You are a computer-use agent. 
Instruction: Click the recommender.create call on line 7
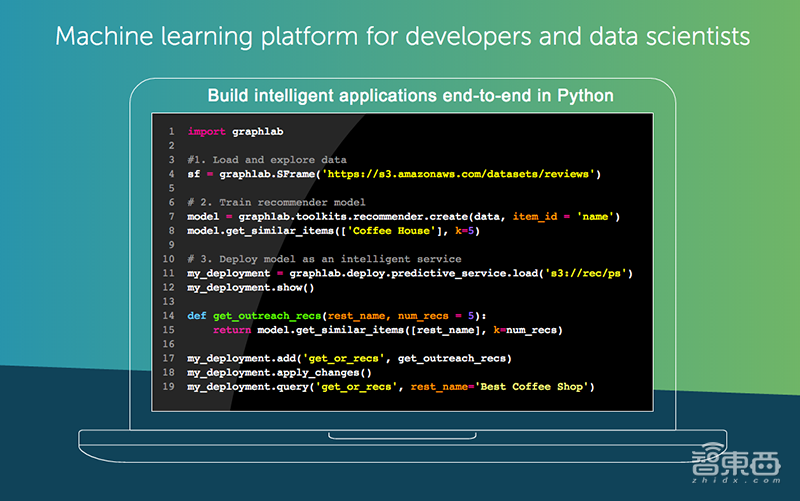pyautogui.click(x=400, y=216)
